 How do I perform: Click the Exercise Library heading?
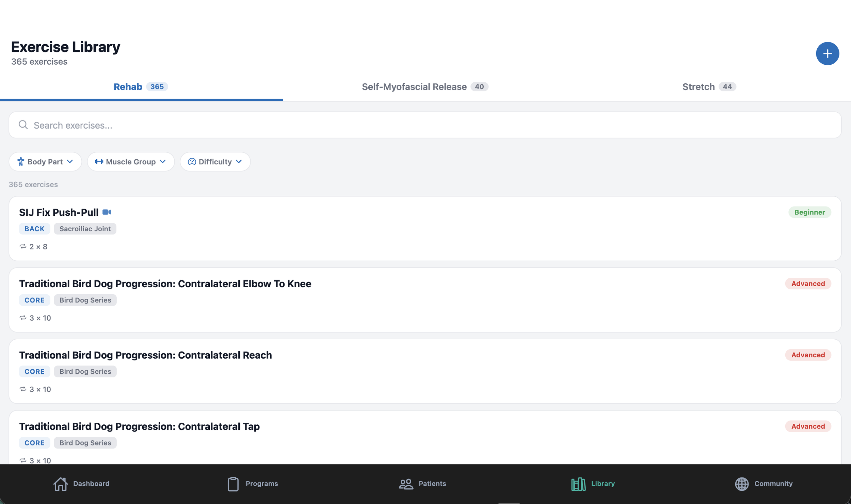[x=66, y=47]
